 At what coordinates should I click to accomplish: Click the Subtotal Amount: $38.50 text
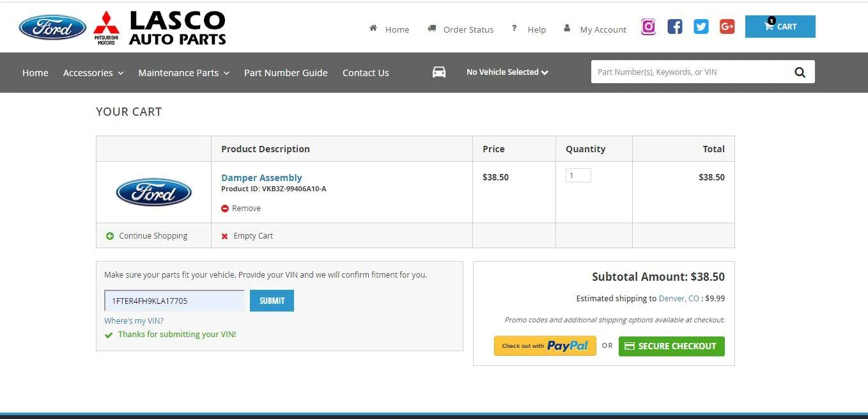click(x=658, y=277)
